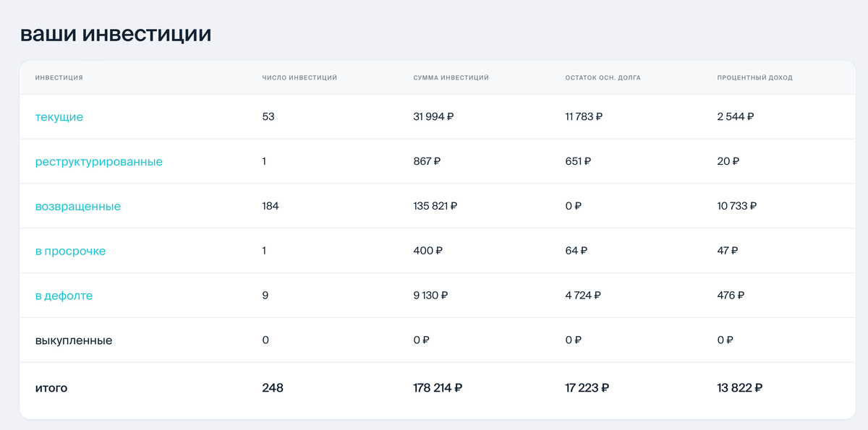Screen dimensions: 868x430
Task: Click the 135 821 ₽ returned sum
Action: tap(435, 206)
